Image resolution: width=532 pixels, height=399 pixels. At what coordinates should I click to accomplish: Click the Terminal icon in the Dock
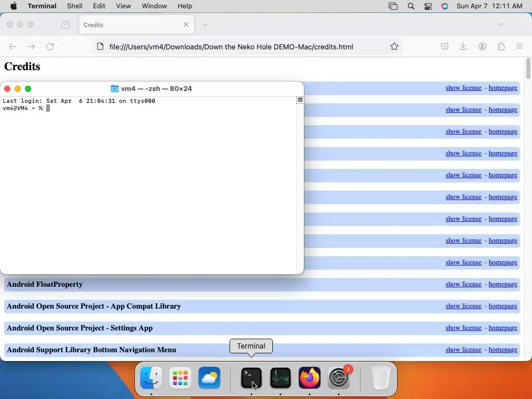[251, 378]
